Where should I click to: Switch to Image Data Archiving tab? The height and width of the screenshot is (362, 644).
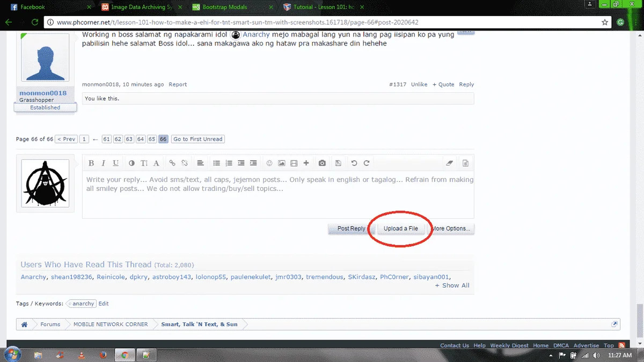click(x=142, y=8)
